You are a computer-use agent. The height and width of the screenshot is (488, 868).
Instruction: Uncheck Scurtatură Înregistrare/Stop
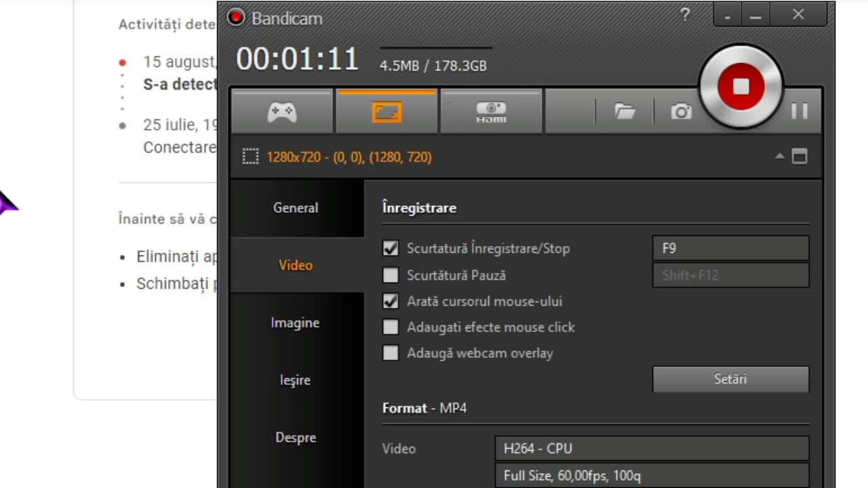(x=391, y=249)
